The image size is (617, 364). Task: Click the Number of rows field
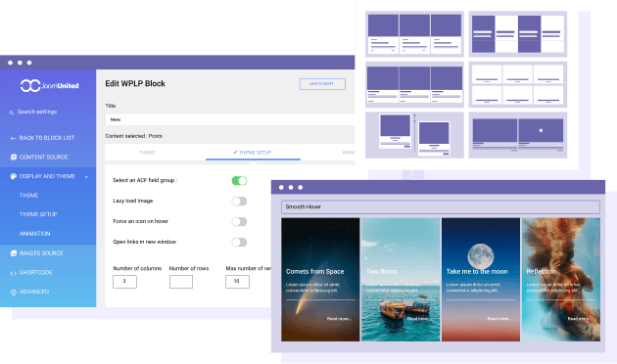(x=181, y=282)
